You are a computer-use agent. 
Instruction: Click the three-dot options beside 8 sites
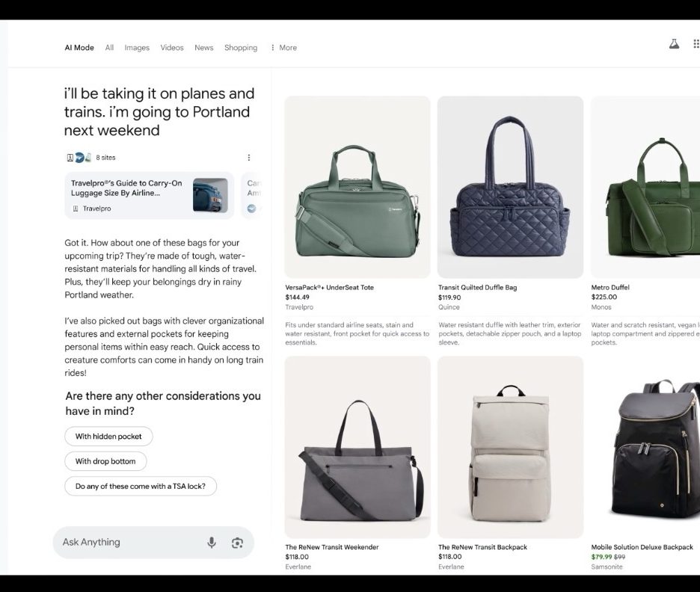pos(249,158)
